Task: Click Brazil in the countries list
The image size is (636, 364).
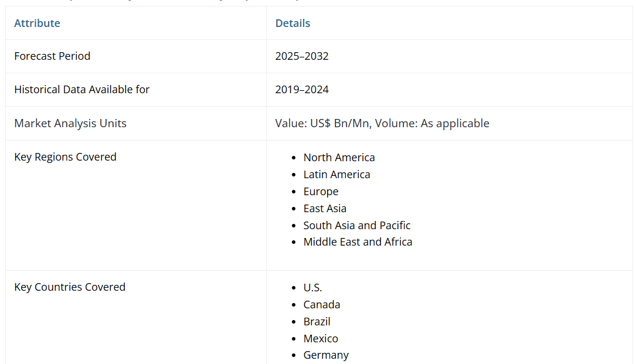Action: click(x=317, y=322)
